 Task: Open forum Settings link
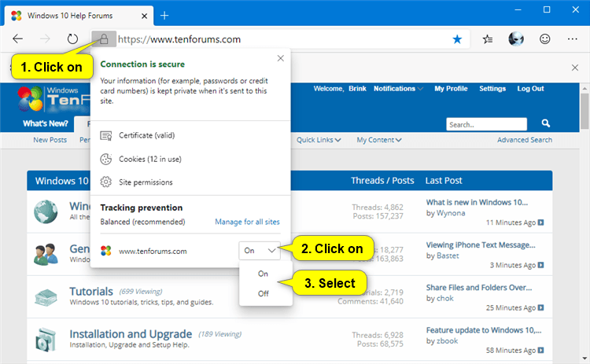pyautogui.click(x=492, y=89)
